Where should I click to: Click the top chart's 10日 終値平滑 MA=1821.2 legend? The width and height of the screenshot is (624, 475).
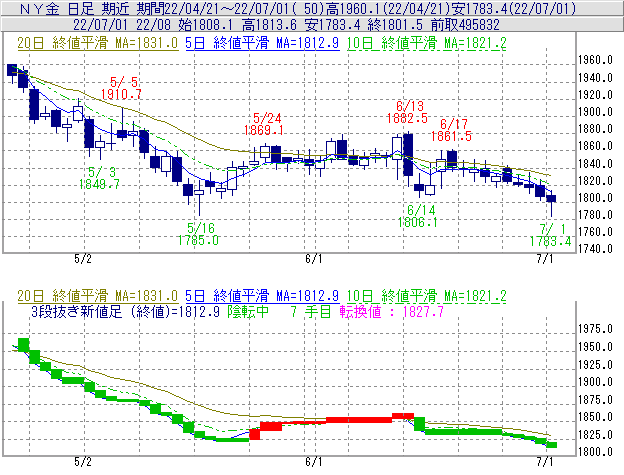[x=427, y=43]
